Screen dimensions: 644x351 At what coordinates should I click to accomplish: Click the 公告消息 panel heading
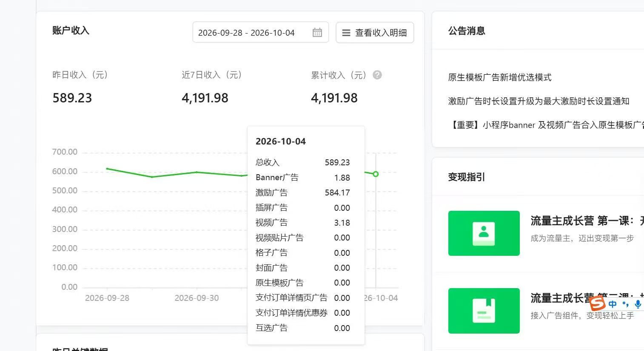[467, 31]
